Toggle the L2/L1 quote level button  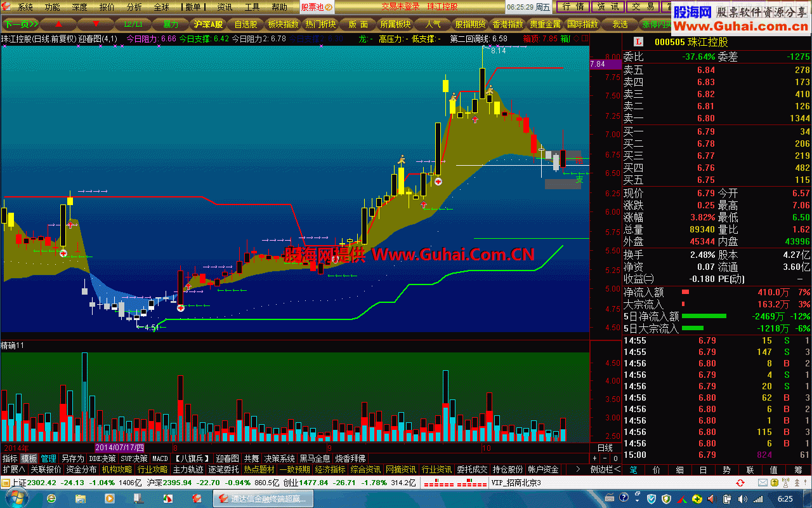tap(134, 24)
